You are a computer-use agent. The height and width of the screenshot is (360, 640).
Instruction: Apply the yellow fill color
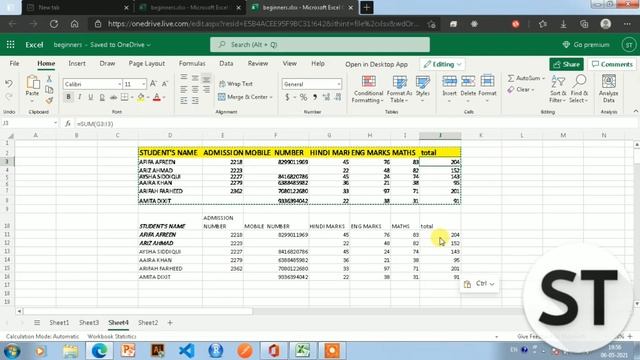[x=140, y=97]
